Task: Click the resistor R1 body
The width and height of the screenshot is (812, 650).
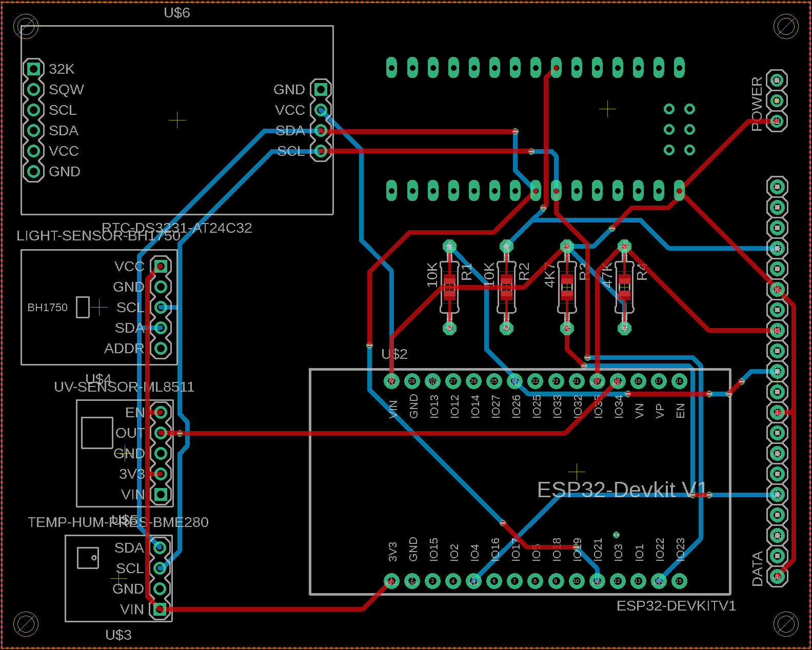Action: pyautogui.click(x=449, y=287)
